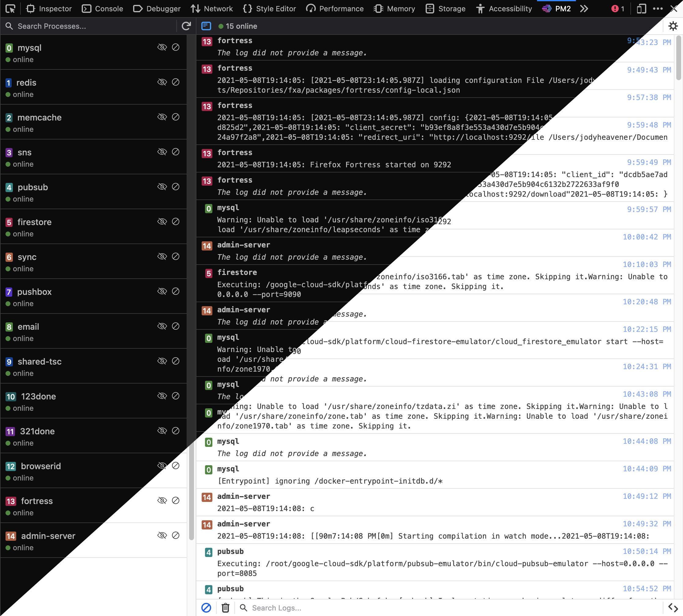Open the PM2 settings gear
The width and height of the screenshot is (683, 616).
point(673,26)
